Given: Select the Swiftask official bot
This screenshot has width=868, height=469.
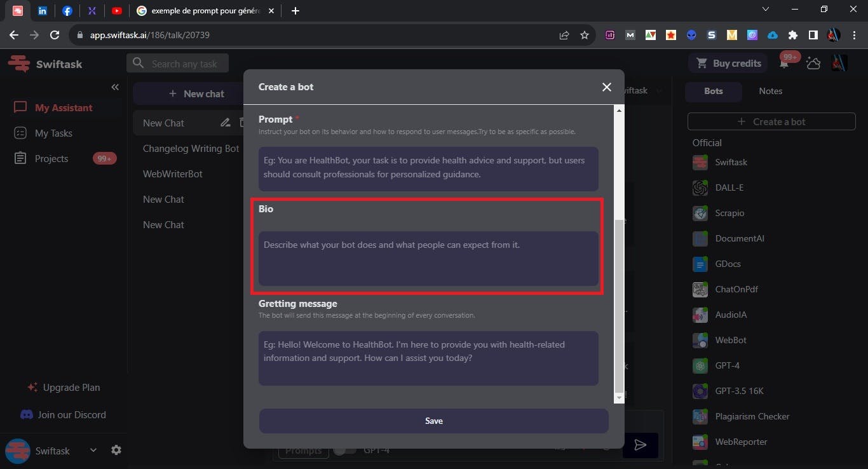Looking at the screenshot, I should 720,162.
